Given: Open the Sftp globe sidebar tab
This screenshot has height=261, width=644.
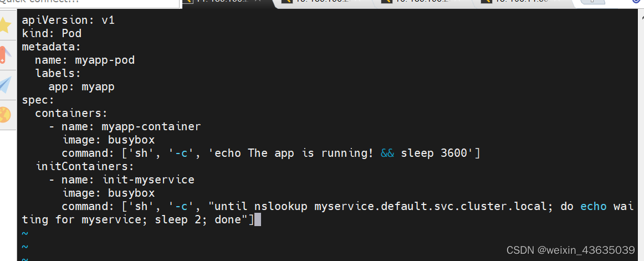Looking at the screenshot, I should click(6, 115).
